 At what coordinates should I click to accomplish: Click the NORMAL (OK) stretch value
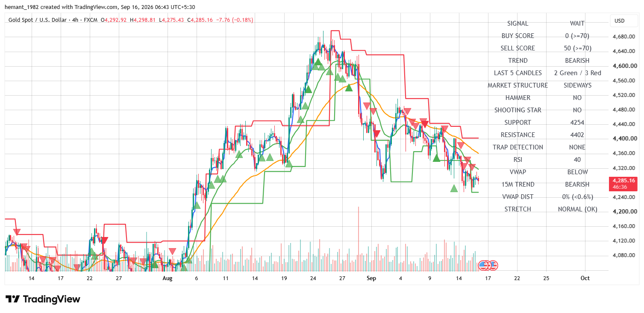577,209
